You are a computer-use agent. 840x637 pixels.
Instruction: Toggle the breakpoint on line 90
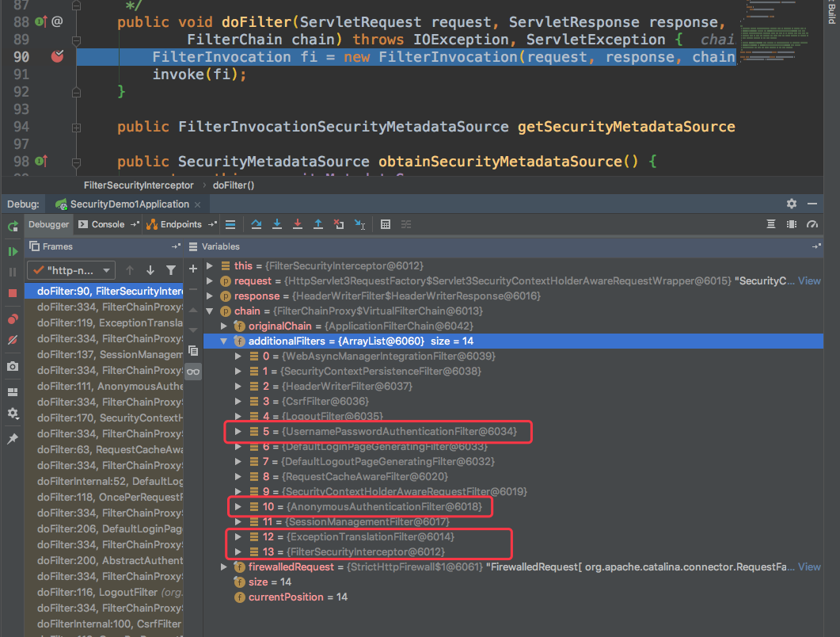click(58, 56)
